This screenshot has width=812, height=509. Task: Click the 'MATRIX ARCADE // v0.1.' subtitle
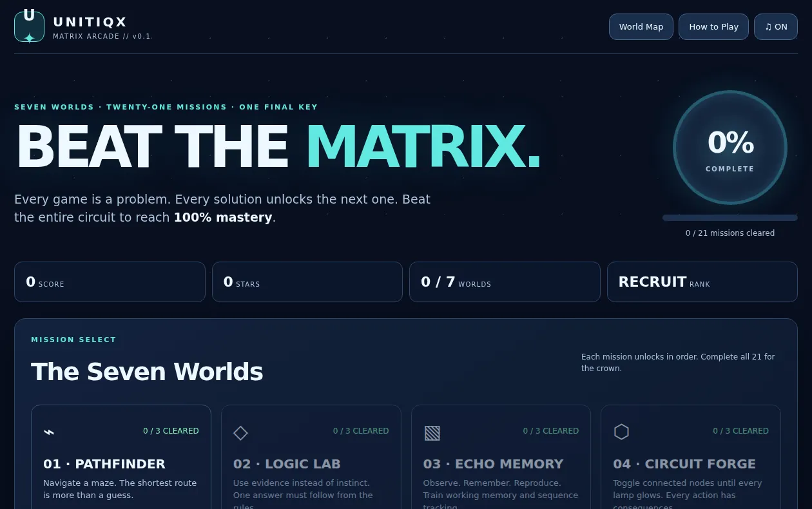(x=102, y=37)
